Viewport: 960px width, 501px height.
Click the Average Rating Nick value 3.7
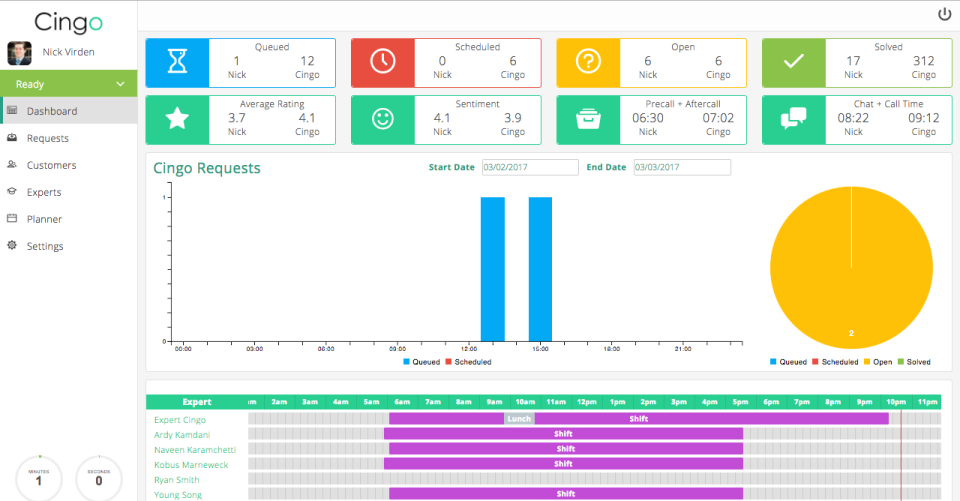click(x=237, y=118)
